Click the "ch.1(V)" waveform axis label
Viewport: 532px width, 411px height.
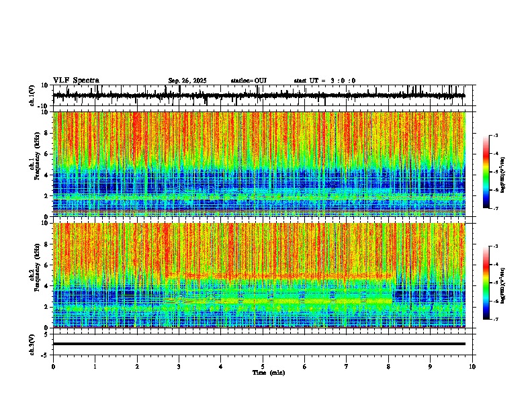pyautogui.click(x=32, y=95)
